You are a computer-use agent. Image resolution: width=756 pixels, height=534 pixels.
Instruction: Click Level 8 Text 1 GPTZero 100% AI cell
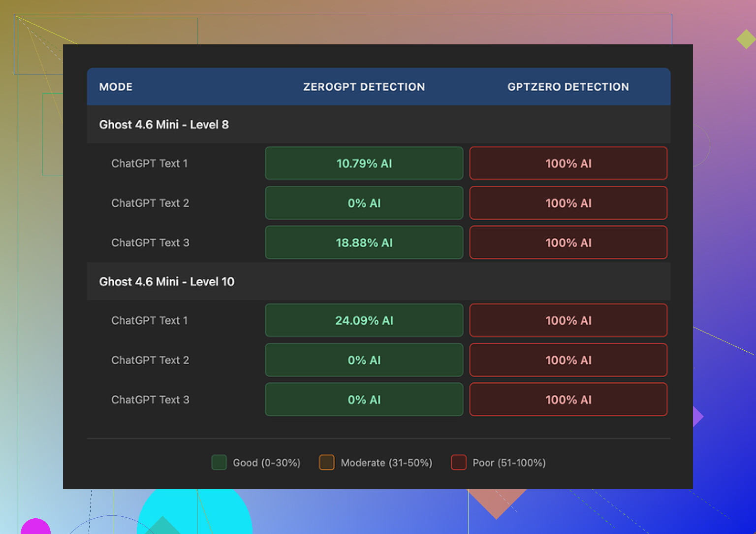pyautogui.click(x=568, y=164)
